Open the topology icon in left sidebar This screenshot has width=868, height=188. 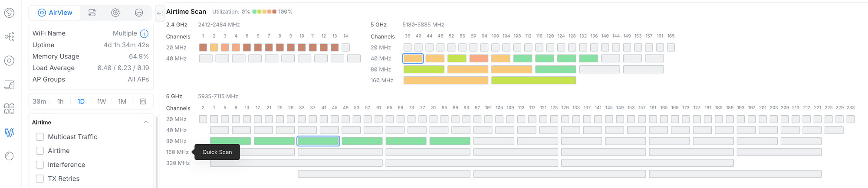click(x=9, y=37)
